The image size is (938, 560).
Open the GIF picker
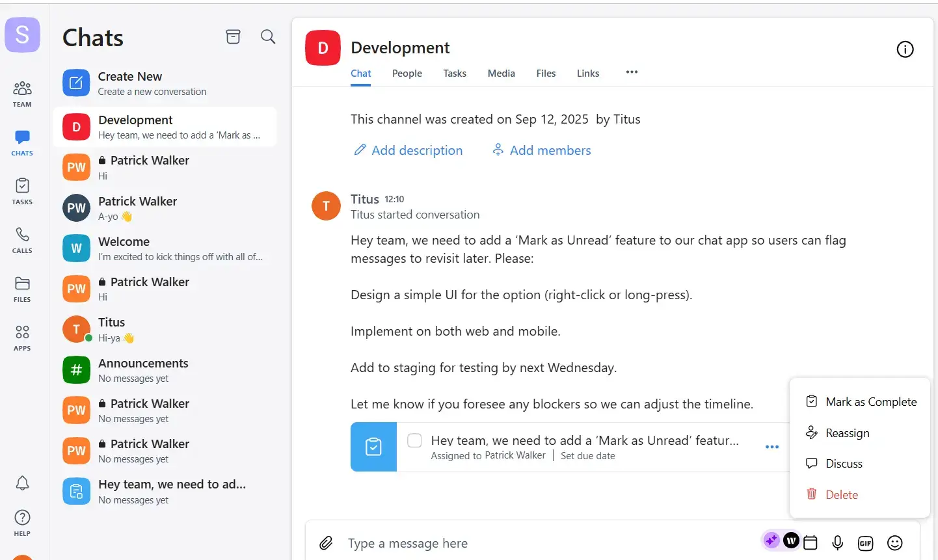pyautogui.click(x=865, y=543)
